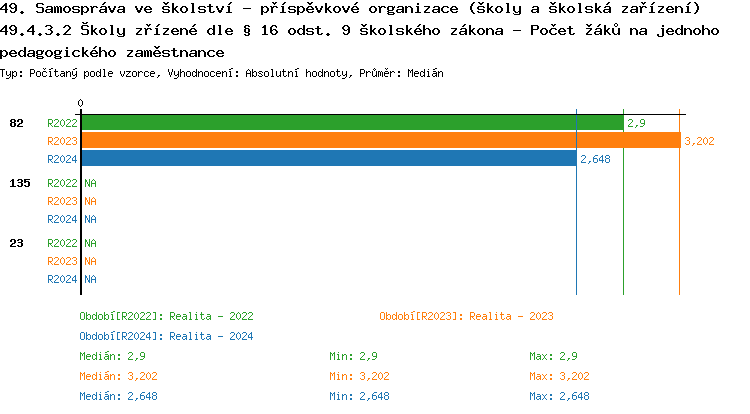Select the 3,202 value label beside orange bar
The image size is (750, 414).
[699, 141]
